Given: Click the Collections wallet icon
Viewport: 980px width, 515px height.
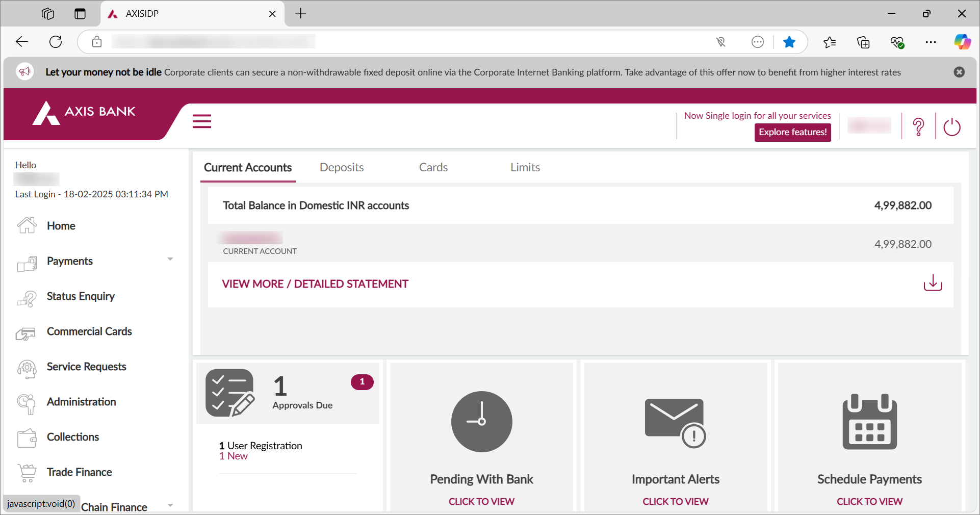Looking at the screenshot, I should pyautogui.click(x=27, y=438).
